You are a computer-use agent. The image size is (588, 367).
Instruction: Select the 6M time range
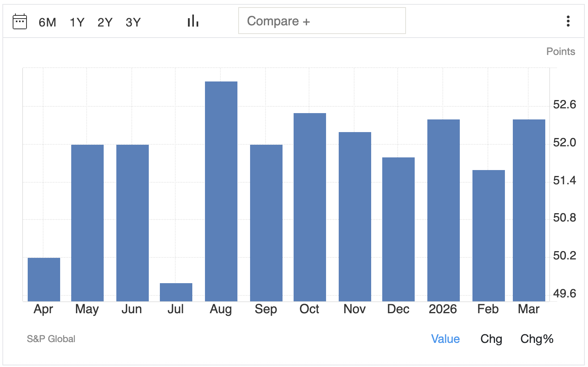point(47,23)
